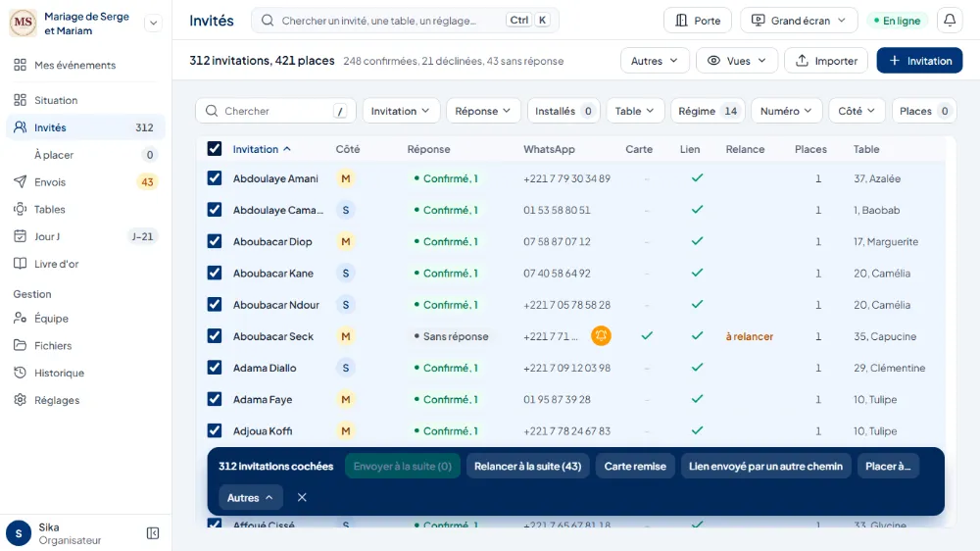Toggle the Places filter chip

click(x=924, y=111)
